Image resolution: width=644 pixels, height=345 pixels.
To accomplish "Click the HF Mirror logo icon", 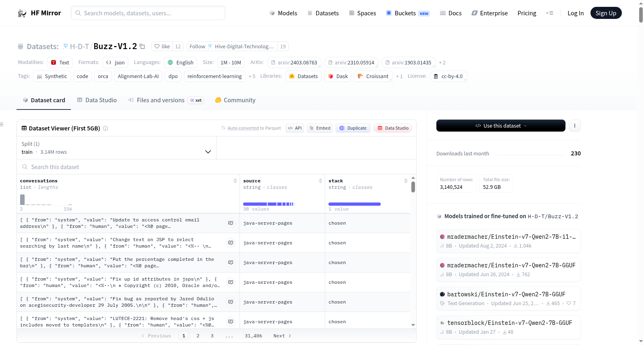I will [22, 13].
